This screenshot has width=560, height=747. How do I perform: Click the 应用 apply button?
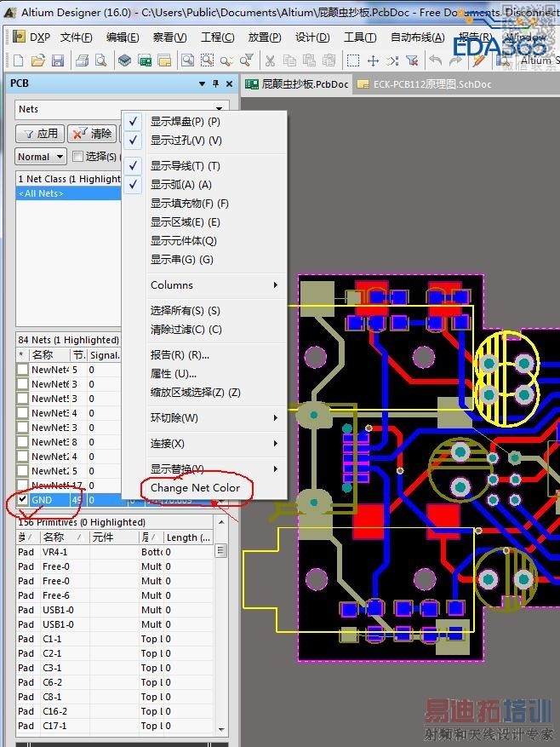pyautogui.click(x=40, y=134)
